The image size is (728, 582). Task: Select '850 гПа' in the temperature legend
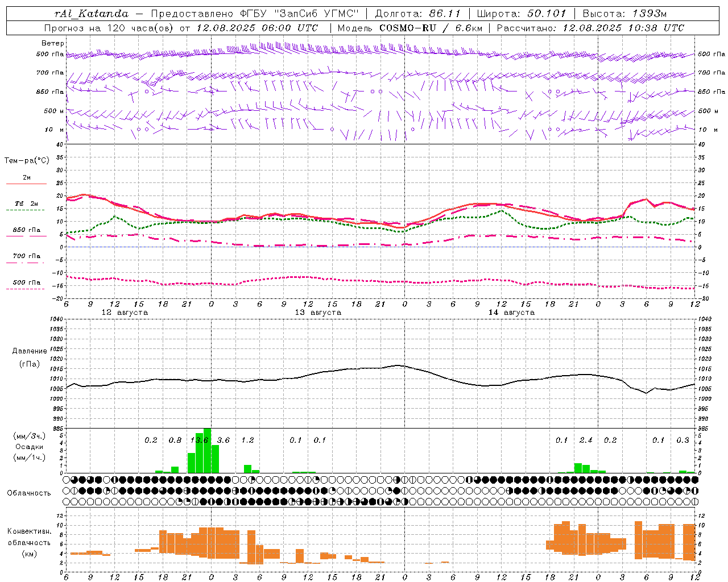point(27,230)
